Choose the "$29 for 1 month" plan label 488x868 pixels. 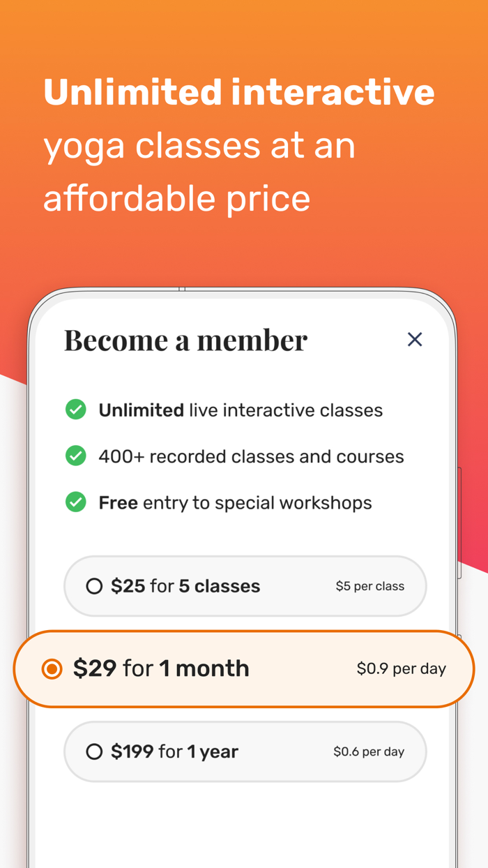[x=161, y=668]
